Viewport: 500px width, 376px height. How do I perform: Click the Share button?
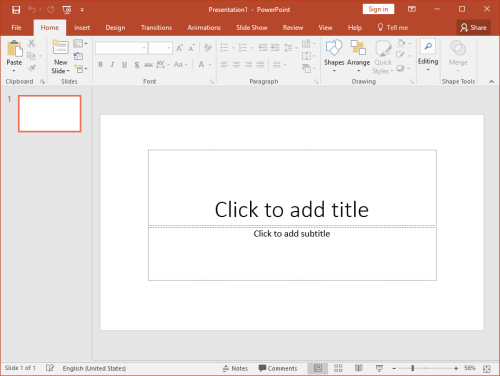[474, 28]
